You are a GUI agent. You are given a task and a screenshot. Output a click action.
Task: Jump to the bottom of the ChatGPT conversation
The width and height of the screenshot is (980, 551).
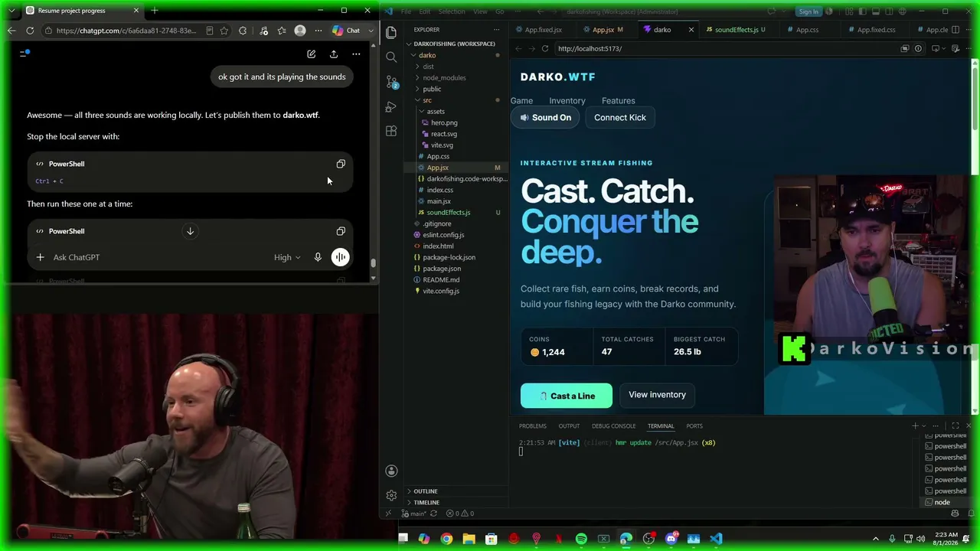191,231
